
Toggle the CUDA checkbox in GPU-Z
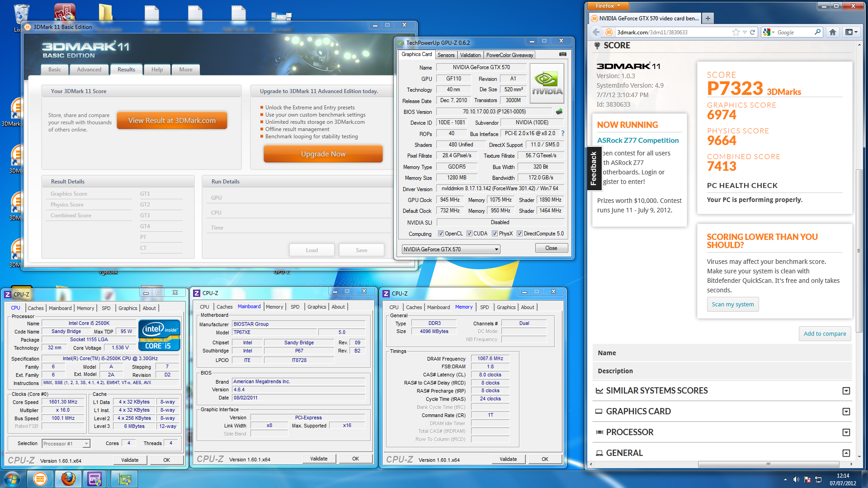(469, 234)
